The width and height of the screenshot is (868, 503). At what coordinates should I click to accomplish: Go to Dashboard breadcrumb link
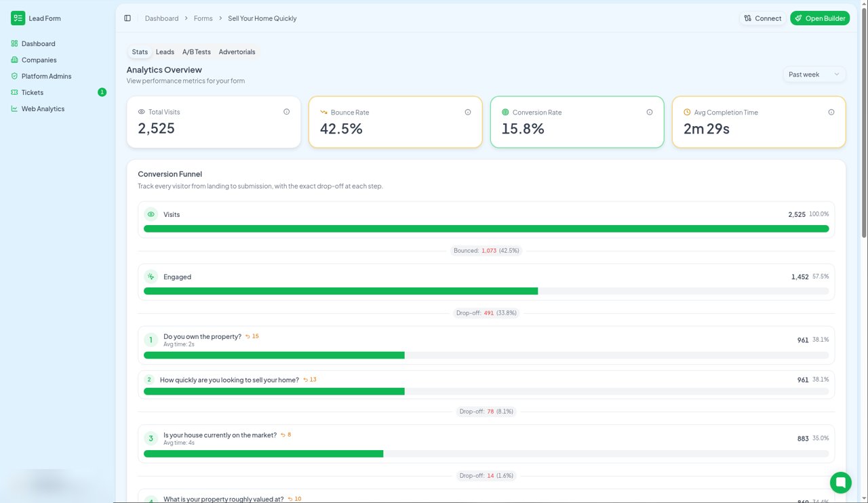pyautogui.click(x=162, y=18)
